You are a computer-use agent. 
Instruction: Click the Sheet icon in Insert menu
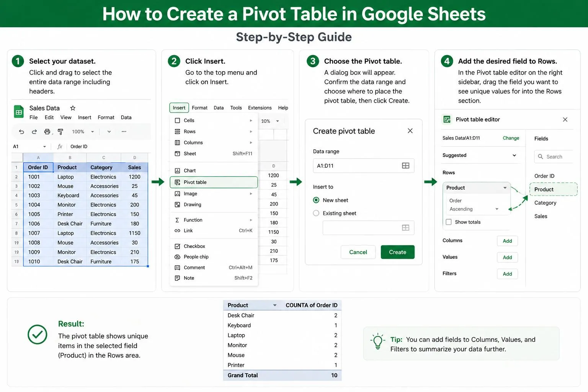177,154
